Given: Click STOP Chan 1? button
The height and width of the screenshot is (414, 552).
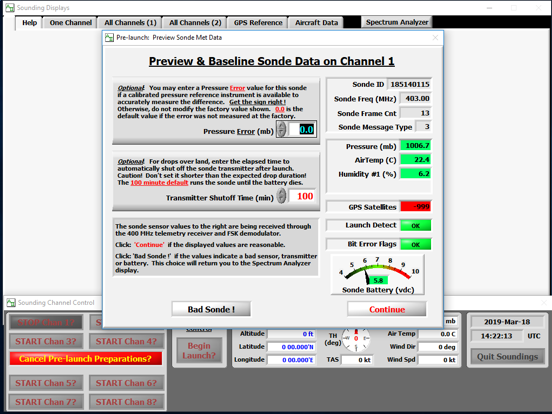Looking at the screenshot, I should click(x=46, y=322).
